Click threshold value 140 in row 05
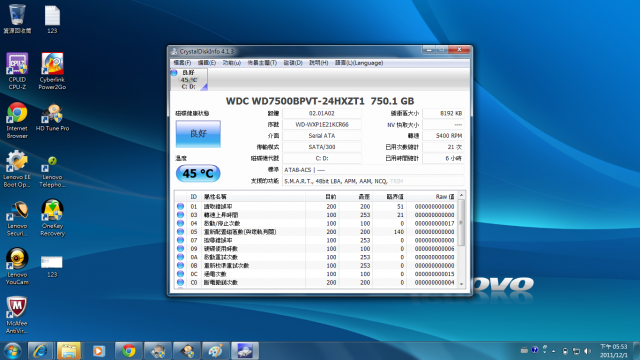Screen dimensions: 640x360 [x=399, y=232]
